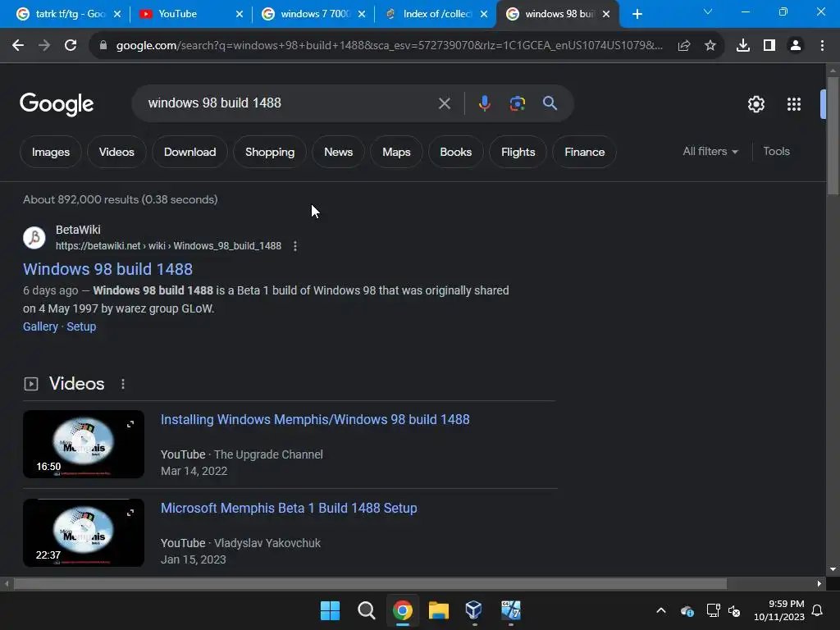Play 16:50 video thumbnail
The width and height of the screenshot is (840, 630).
coord(84,444)
